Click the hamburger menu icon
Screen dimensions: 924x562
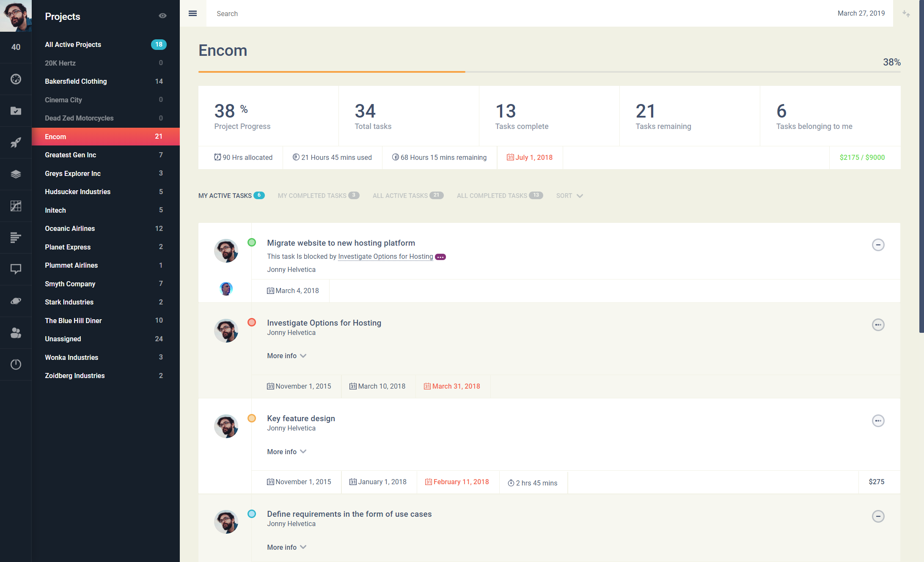[192, 14]
